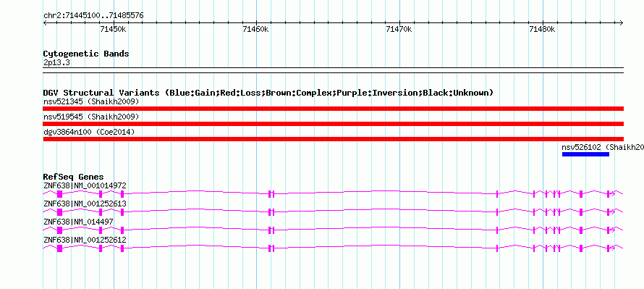Image resolution: width=644 pixels, height=289 pixels.
Task: Select ZNF638|NM_001252612 transcript label
Action: [x=85, y=240]
